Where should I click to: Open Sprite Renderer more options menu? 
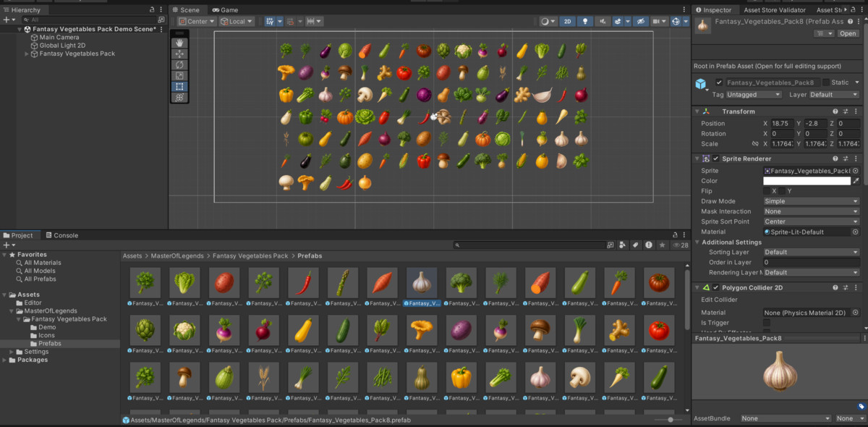(x=854, y=158)
